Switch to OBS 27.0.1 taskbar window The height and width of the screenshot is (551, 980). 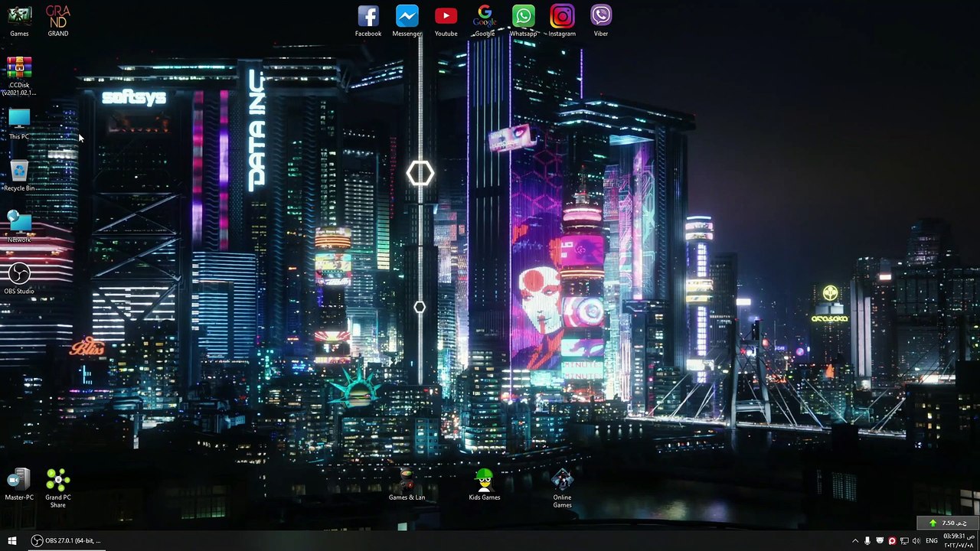[x=67, y=541]
